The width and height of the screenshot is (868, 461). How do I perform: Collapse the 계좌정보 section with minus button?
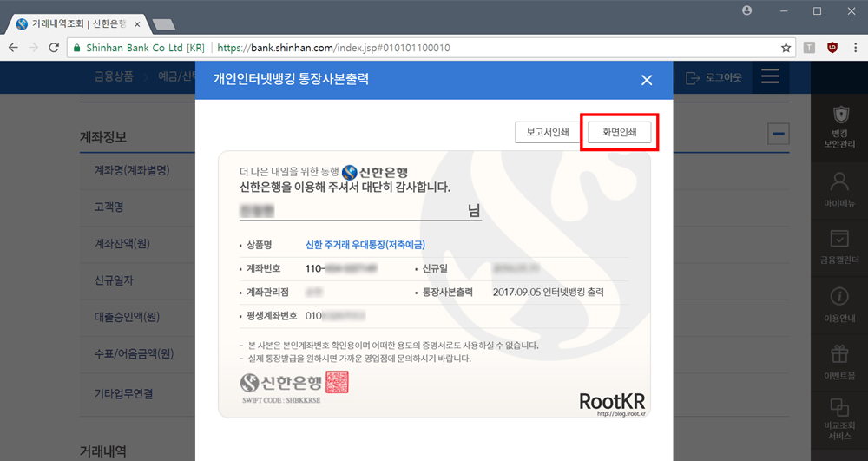[x=779, y=134]
